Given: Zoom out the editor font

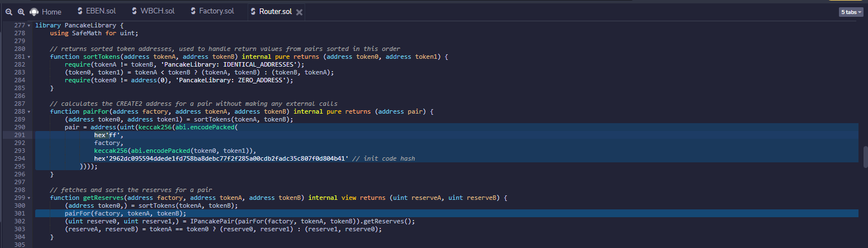Looking at the screenshot, I should point(8,12).
